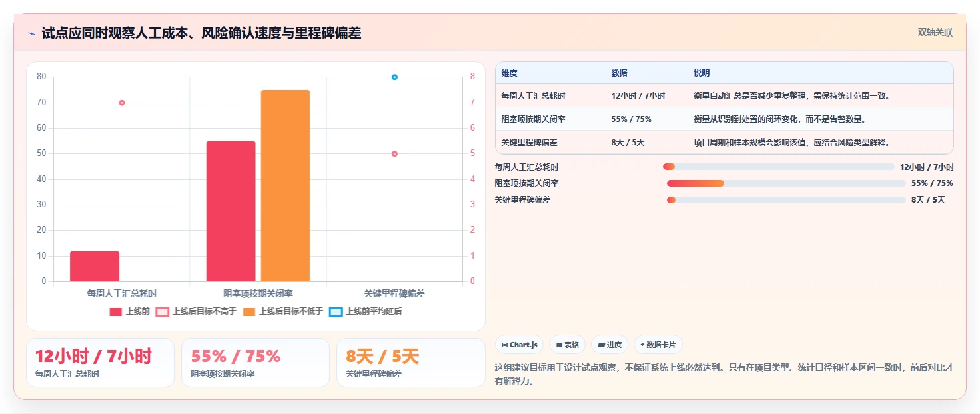
Task: Click the red 上线前 bar for 每周人工汇总耗时
Action: [x=95, y=266]
